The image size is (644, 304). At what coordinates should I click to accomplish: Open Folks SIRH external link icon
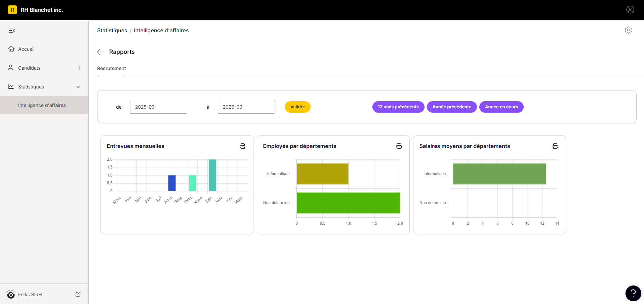tap(78, 294)
